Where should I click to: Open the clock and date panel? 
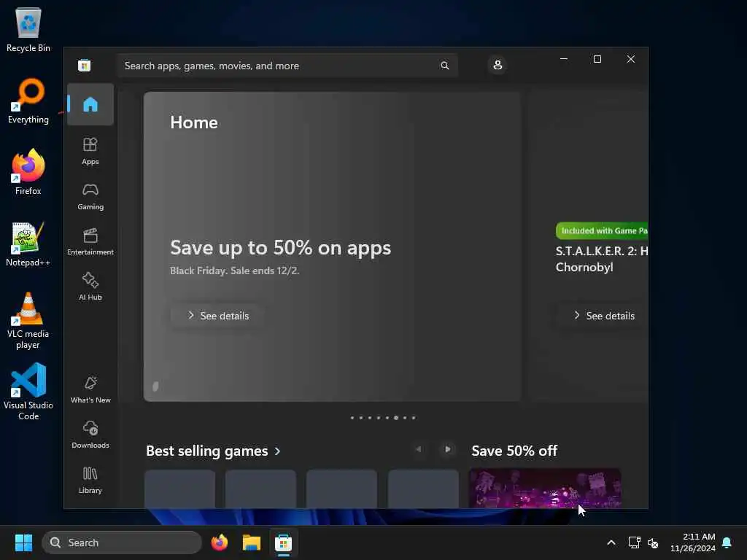pyautogui.click(x=693, y=542)
